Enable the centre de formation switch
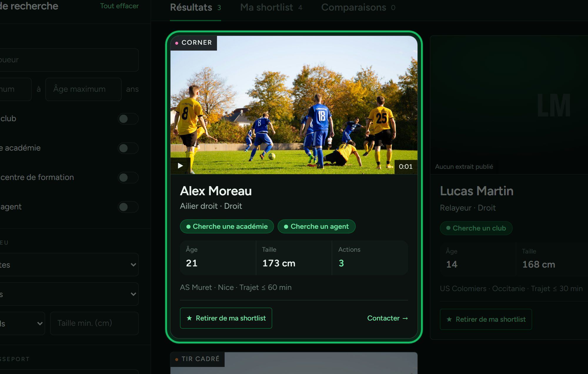 [128, 178]
